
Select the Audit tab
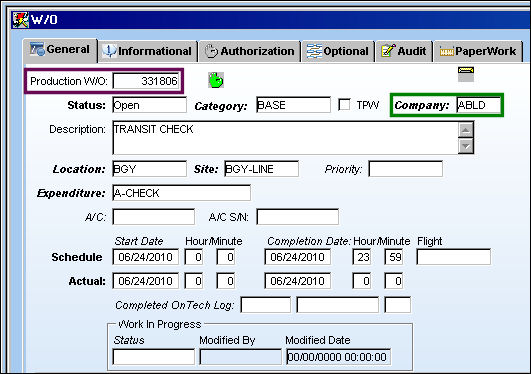(404, 51)
